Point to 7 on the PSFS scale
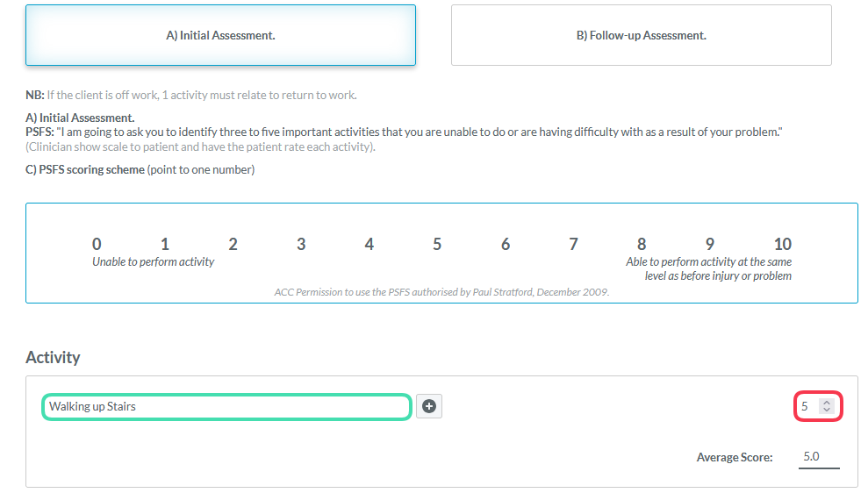 tap(573, 245)
